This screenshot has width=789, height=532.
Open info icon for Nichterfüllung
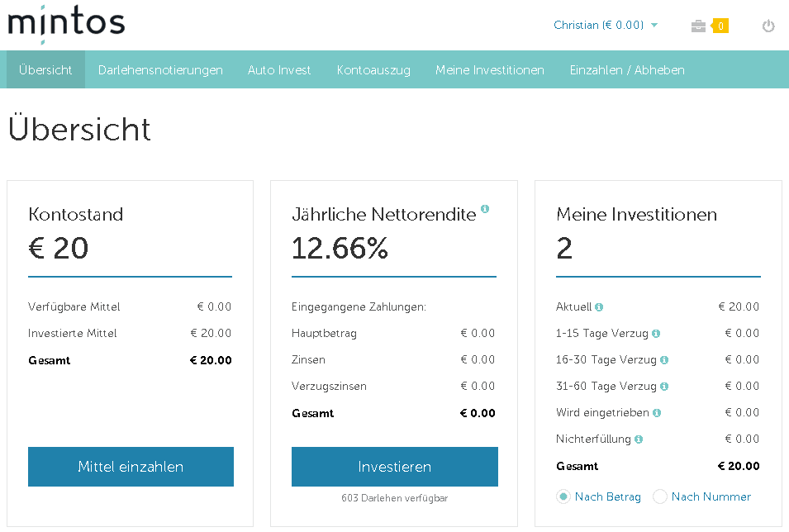pyautogui.click(x=638, y=439)
